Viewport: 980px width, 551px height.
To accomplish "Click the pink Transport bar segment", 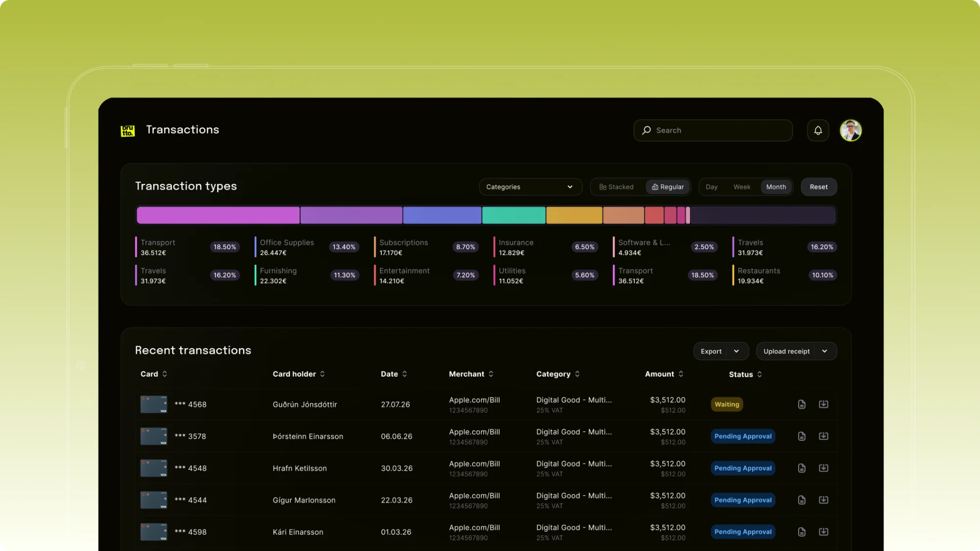I will click(218, 215).
